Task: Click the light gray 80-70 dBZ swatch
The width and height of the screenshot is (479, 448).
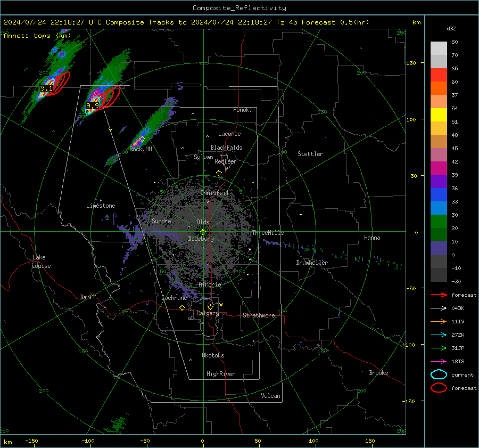Action: [x=439, y=48]
